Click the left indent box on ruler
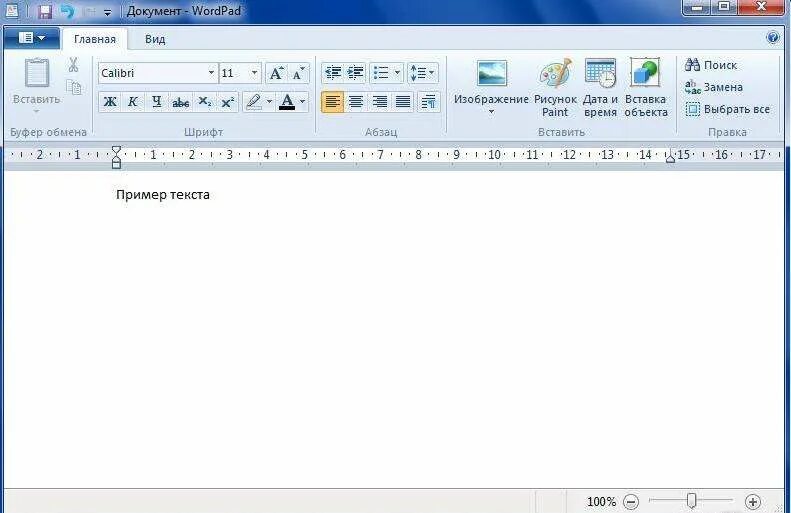This screenshot has height=513, width=791. point(116,164)
